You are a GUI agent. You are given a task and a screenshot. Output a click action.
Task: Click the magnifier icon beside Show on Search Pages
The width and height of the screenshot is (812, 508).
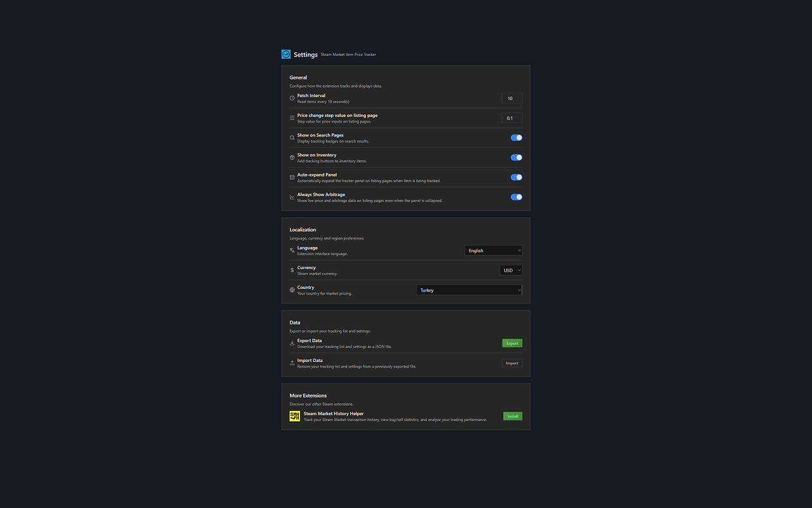pyautogui.click(x=292, y=138)
